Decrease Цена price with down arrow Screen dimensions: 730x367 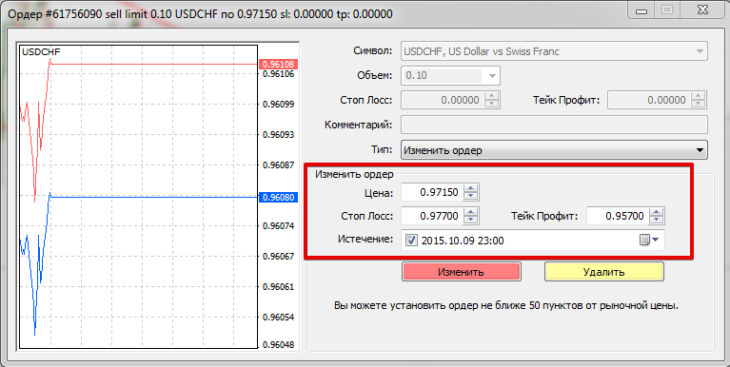pos(471,196)
